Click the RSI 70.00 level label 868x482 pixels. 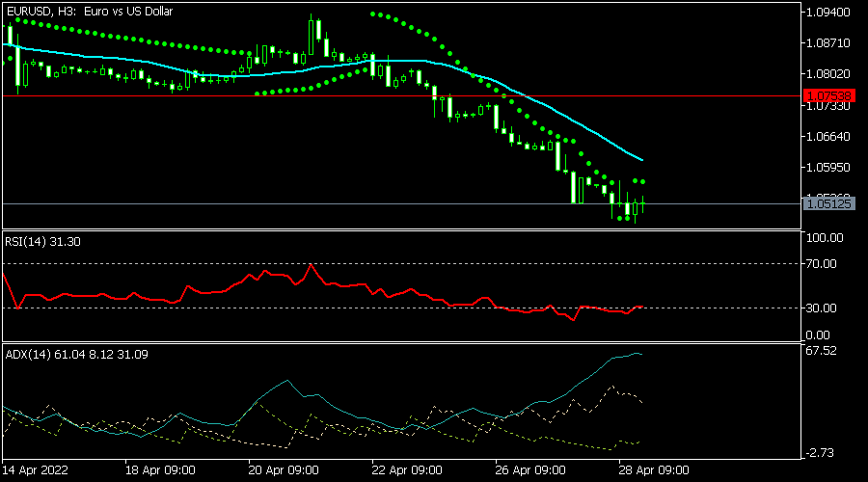click(822, 264)
